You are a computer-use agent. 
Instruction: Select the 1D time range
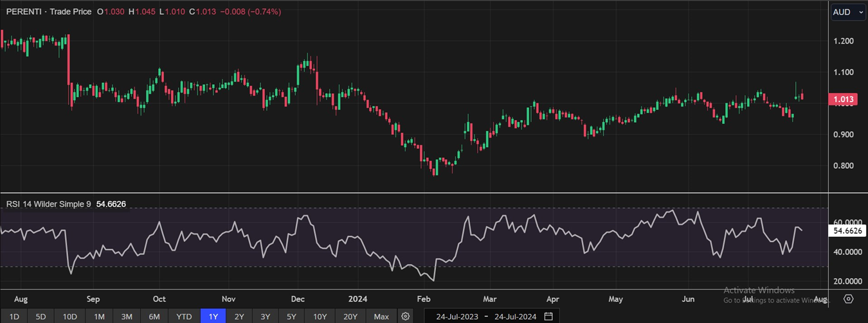pyautogui.click(x=14, y=317)
